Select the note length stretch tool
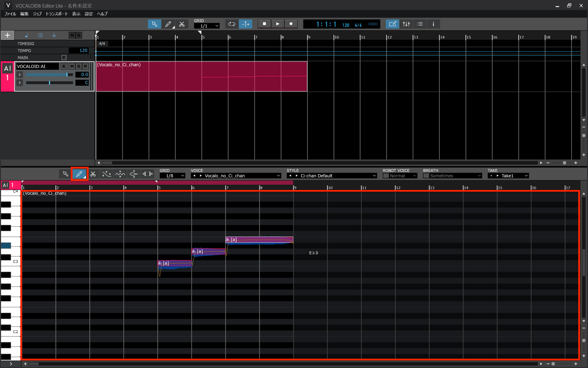This screenshot has height=368, width=588. 147,174
